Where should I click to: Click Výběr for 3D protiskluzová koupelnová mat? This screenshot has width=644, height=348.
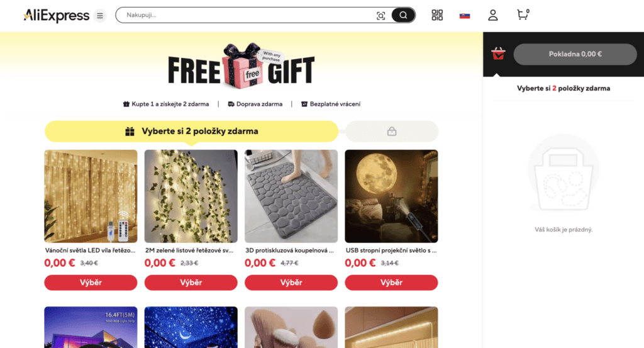pyautogui.click(x=291, y=283)
